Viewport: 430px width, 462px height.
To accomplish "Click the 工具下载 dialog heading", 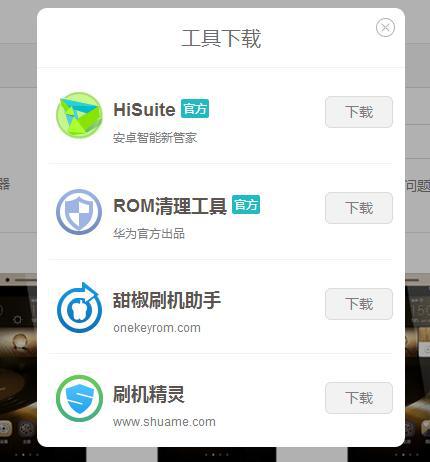I will [x=221, y=38].
